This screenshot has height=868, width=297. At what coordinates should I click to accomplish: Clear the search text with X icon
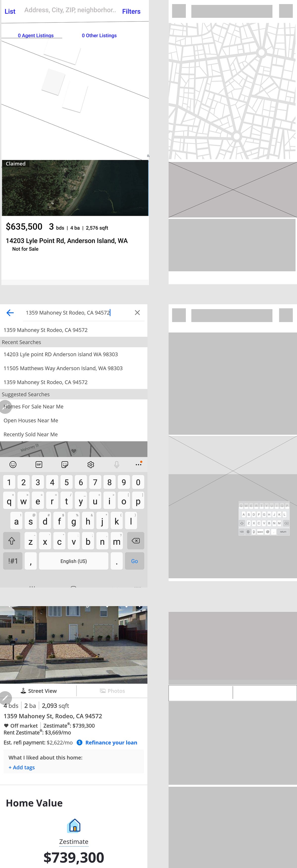tap(137, 313)
